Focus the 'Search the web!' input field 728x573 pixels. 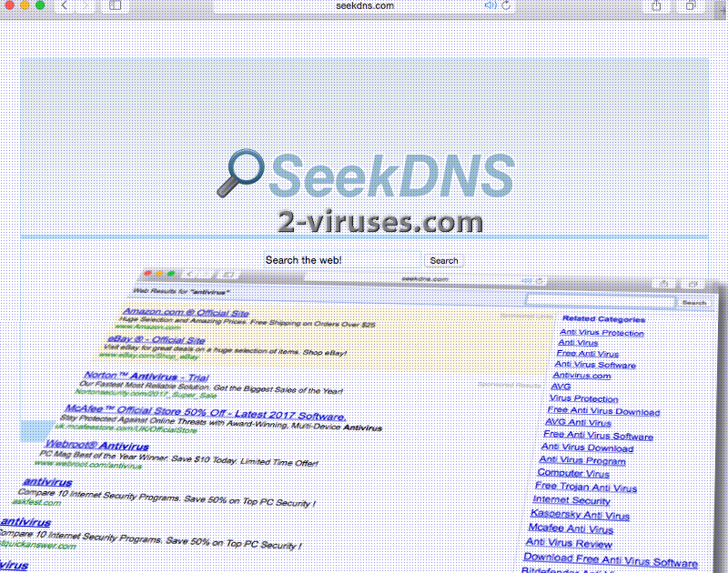click(343, 260)
